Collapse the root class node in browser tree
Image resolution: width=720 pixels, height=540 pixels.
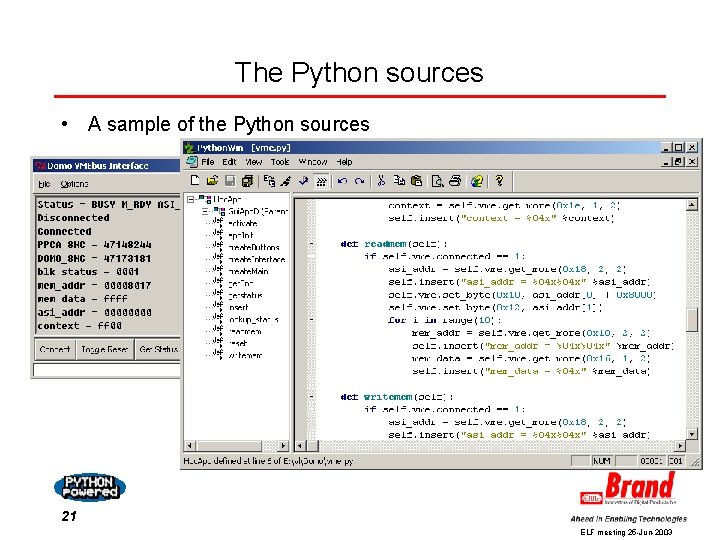(x=191, y=199)
